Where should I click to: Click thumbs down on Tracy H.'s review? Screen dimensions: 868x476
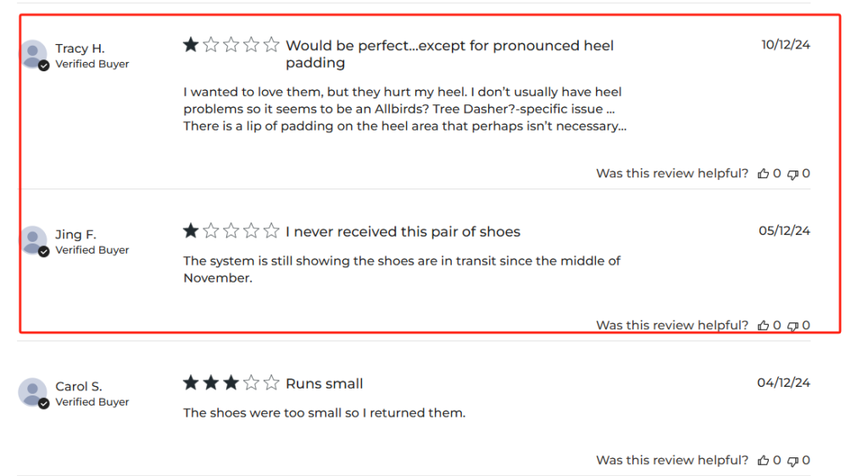point(793,174)
